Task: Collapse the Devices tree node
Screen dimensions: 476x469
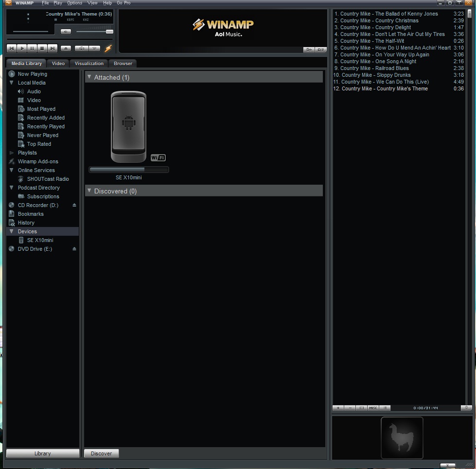Action: click(12, 231)
